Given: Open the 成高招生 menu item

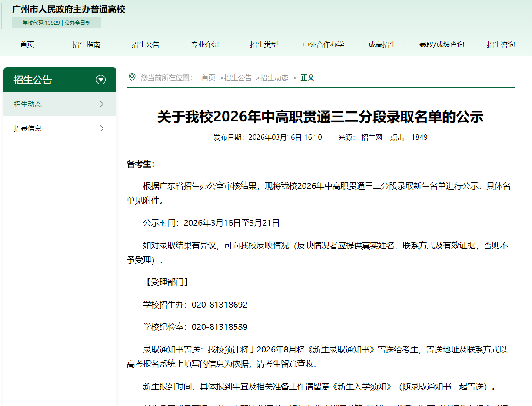Looking at the screenshot, I should click(x=382, y=44).
